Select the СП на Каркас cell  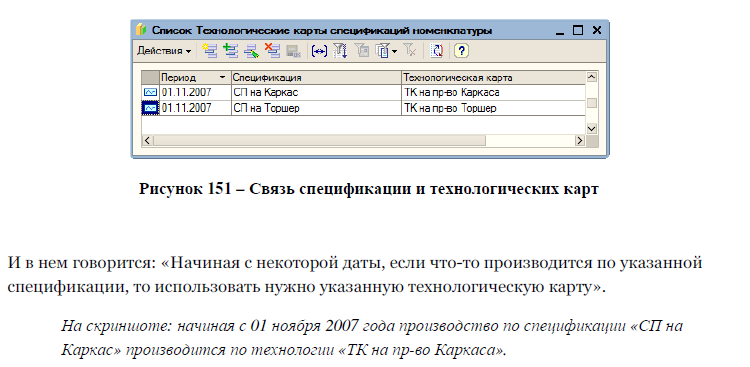pyautogui.click(x=316, y=92)
